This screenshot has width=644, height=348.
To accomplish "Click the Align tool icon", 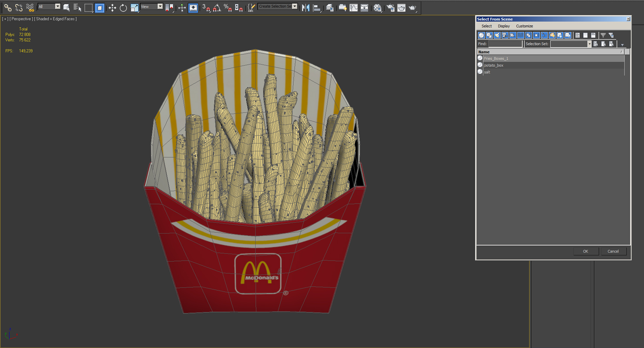I will (x=317, y=7).
